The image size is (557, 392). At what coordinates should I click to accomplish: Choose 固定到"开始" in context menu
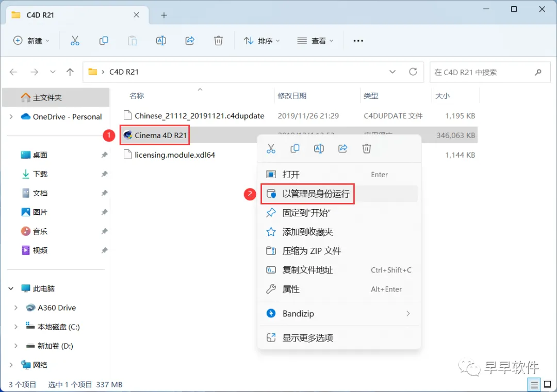(339, 213)
